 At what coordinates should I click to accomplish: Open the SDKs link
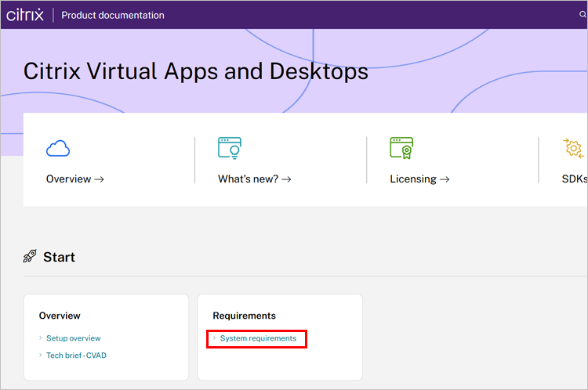tap(575, 179)
